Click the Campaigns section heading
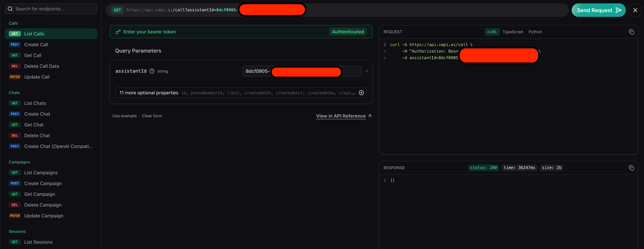The width and height of the screenshot is (644, 249). coord(19,162)
